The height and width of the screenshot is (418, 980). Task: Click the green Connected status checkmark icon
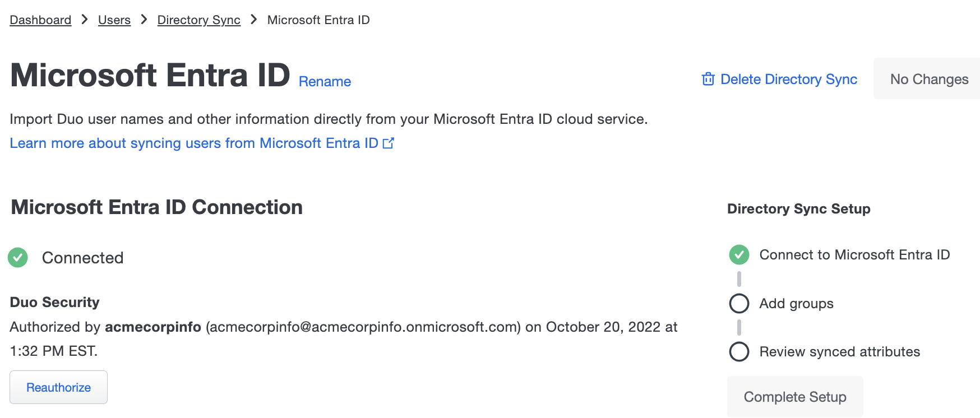pos(17,258)
